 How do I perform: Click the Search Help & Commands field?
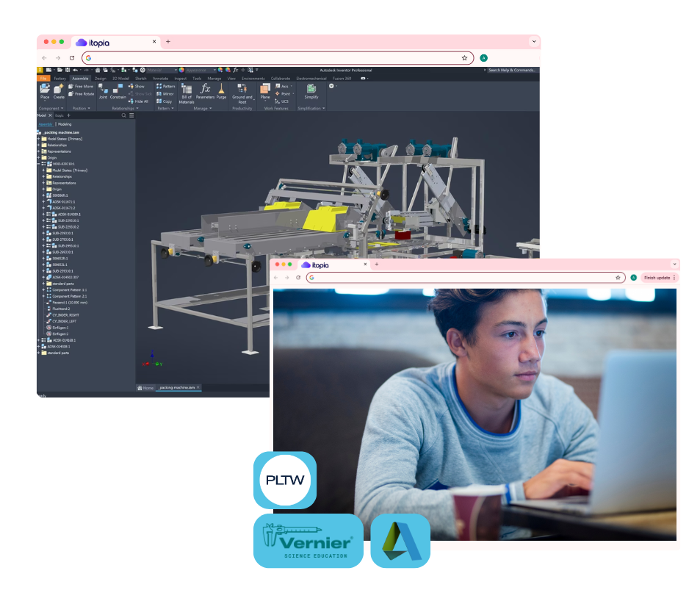512,70
